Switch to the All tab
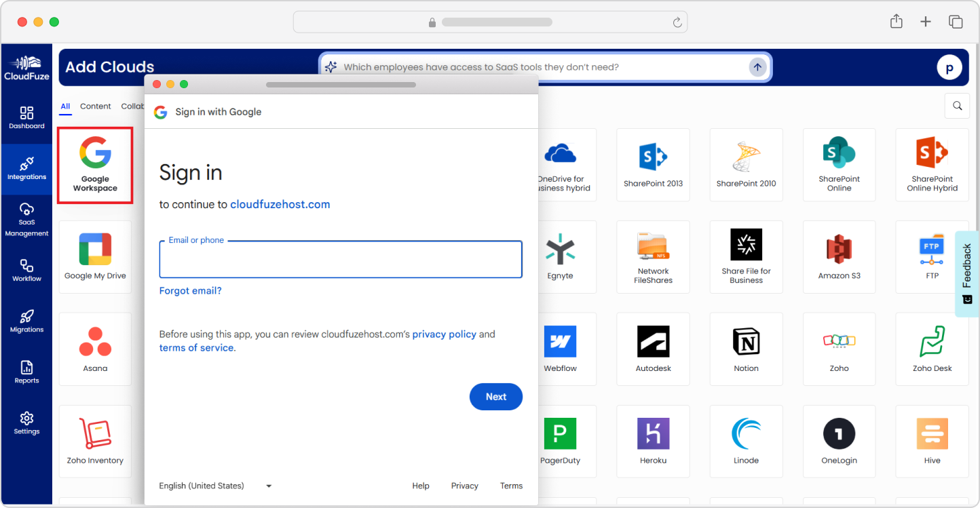This screenshot has height=508, width=980. (x=65, y=106)
